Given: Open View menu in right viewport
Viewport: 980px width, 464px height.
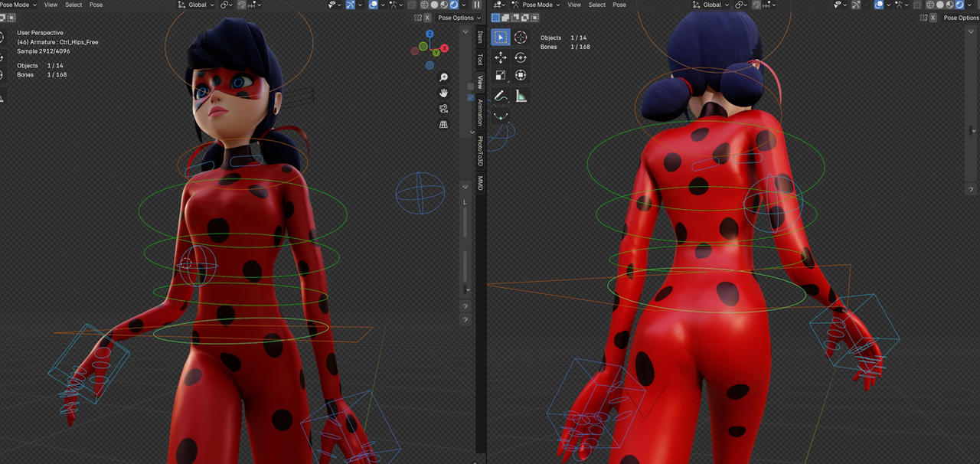Looking at the screenshot, I should 574,5.
